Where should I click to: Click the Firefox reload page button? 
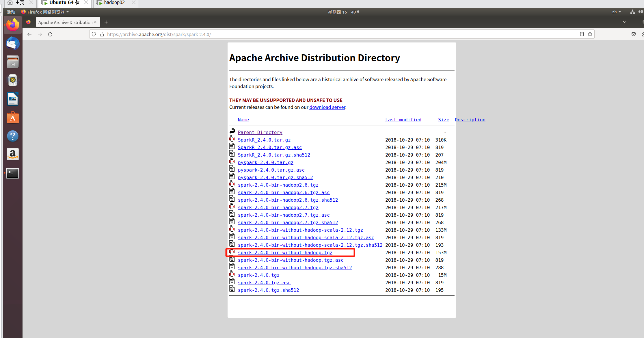point(50,34)
